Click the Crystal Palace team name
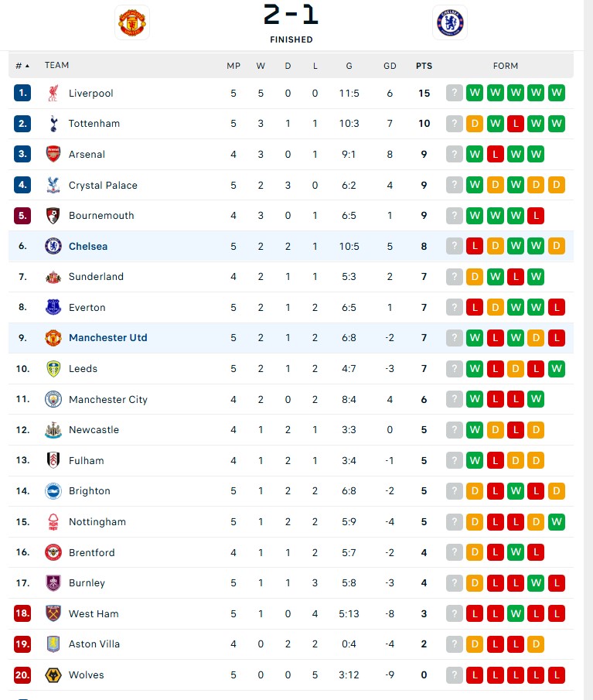The image size is (593, 700). (103, 185)
